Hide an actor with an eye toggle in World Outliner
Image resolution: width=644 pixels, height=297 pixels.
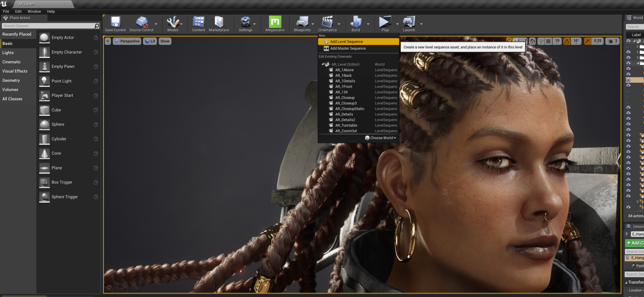coord(629,85)
